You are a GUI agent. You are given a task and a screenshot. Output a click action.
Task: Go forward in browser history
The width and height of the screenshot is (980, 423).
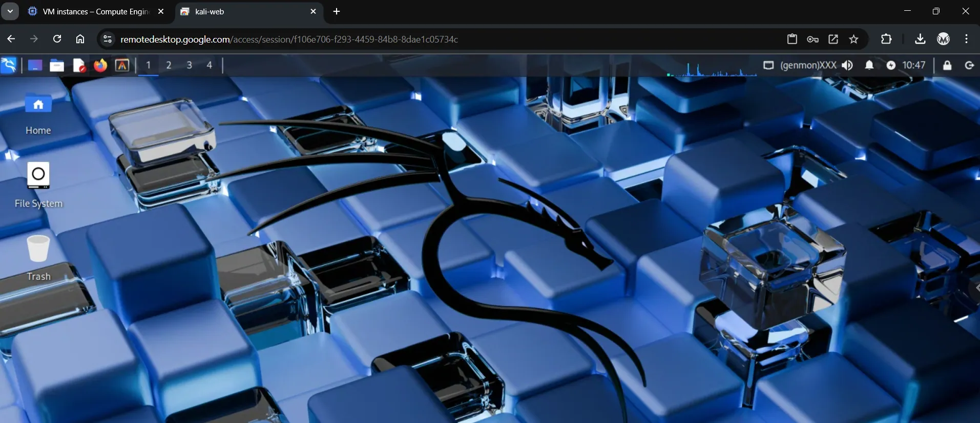point(34,39)
